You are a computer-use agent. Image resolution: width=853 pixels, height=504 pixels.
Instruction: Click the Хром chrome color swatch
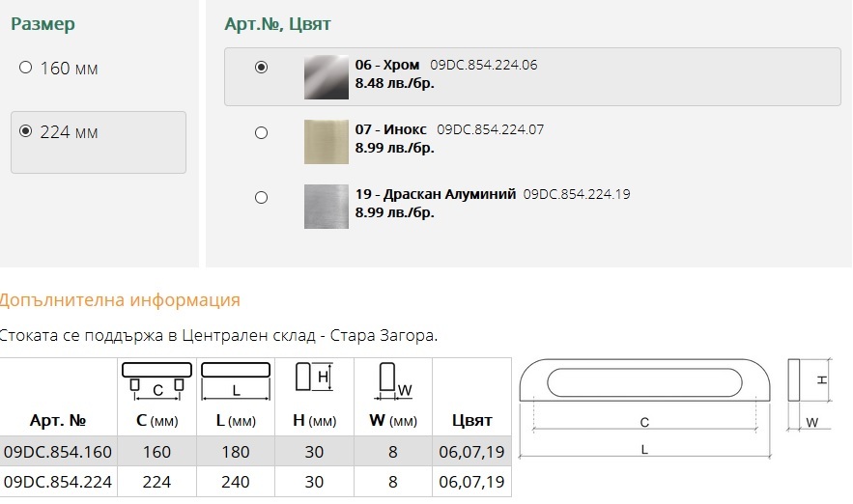(x=327, y=77)
